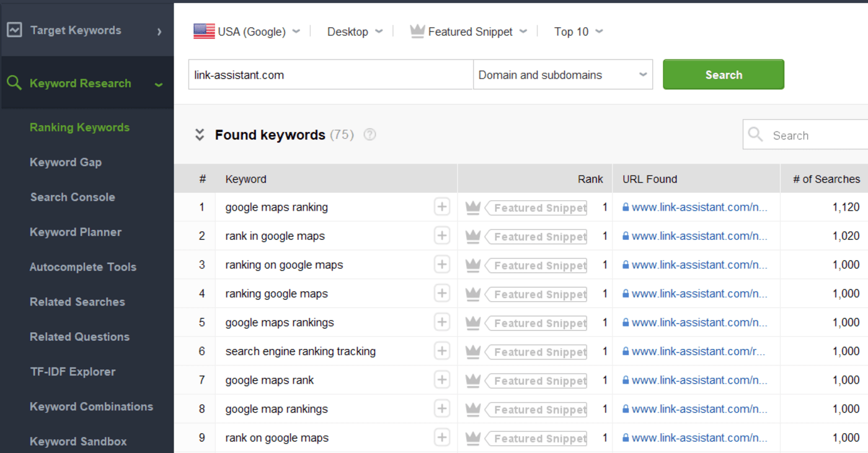Open the 'Domain and subdomains' selector
868x453 pixels.
(562, 74)
